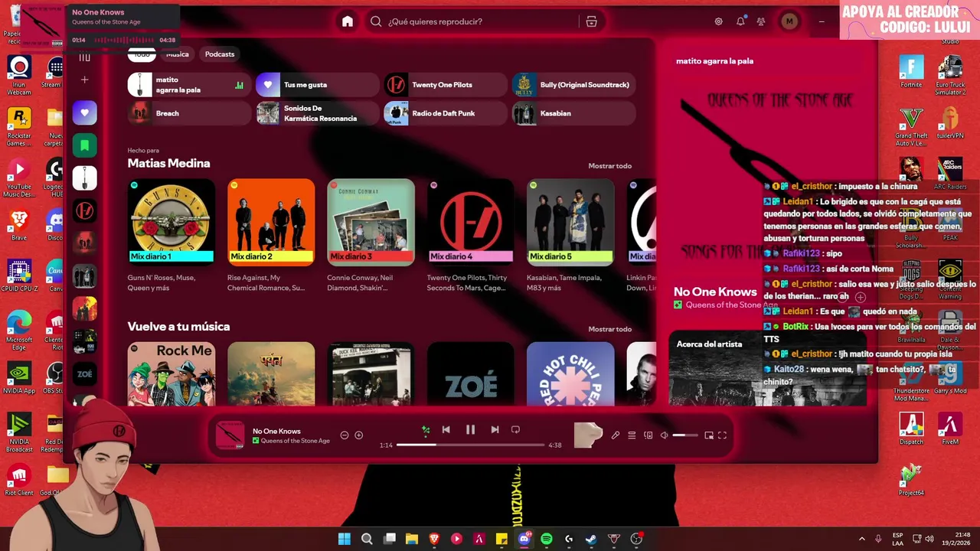Open the Mix diario 1 cover
Viewport: 980px width, 551px height.
tap(171, 222)
